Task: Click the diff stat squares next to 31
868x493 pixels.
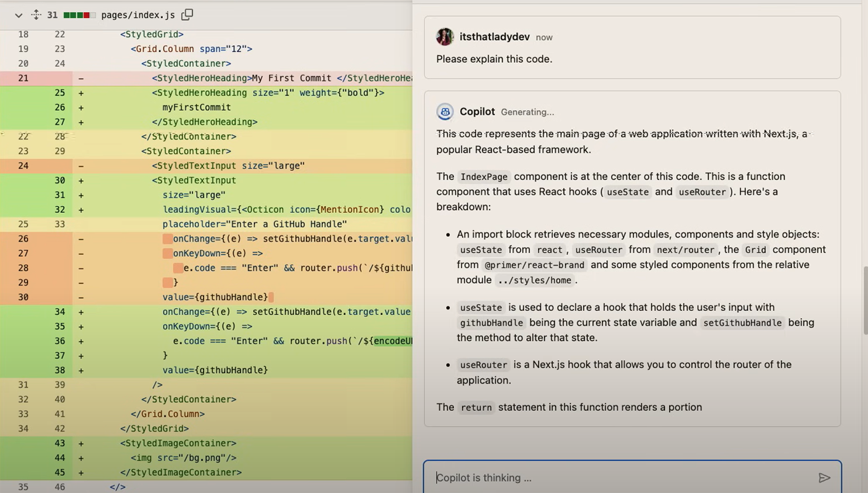Action: [x=79, y=14]
